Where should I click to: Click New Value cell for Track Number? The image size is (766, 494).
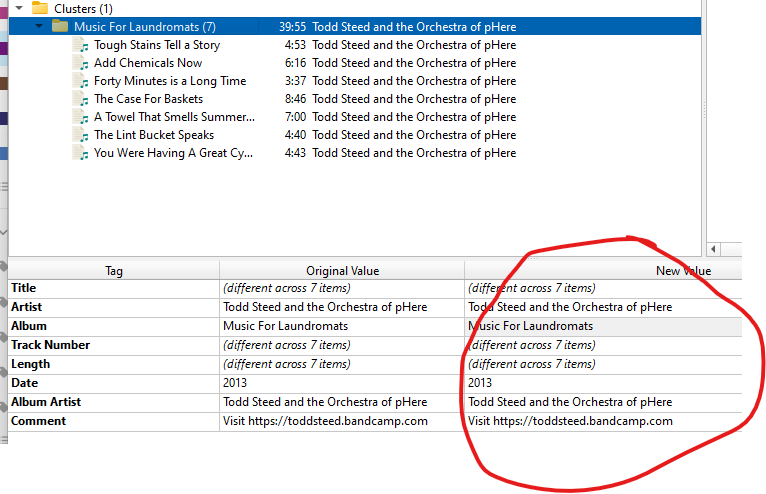(x=603, y=345)
